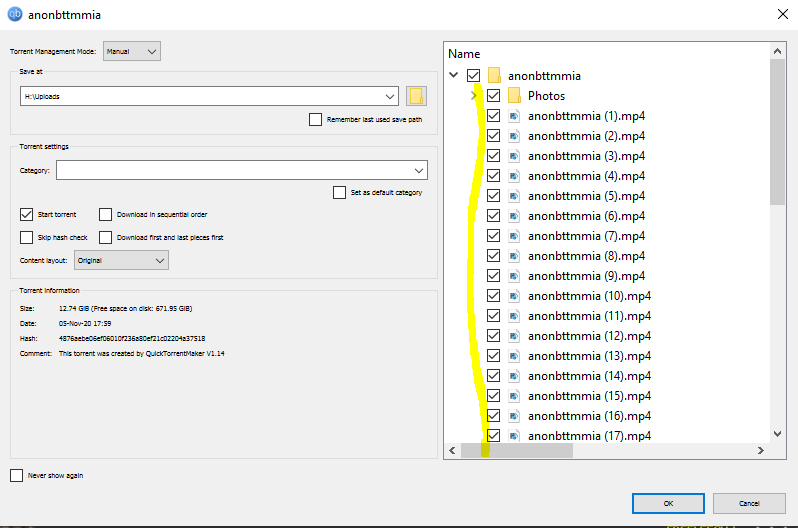This screenshot has height=528, width=798.
Task: Click the Photos folder icon
Action: tap(515, 96)
